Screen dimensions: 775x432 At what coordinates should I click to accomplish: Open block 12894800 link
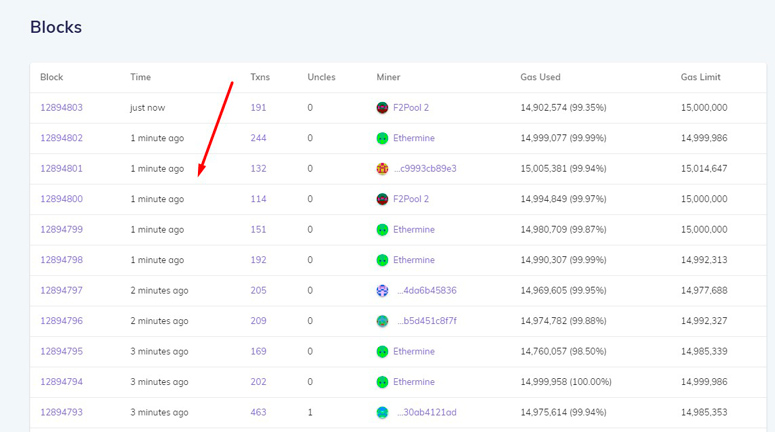click(x=61, y=199)
